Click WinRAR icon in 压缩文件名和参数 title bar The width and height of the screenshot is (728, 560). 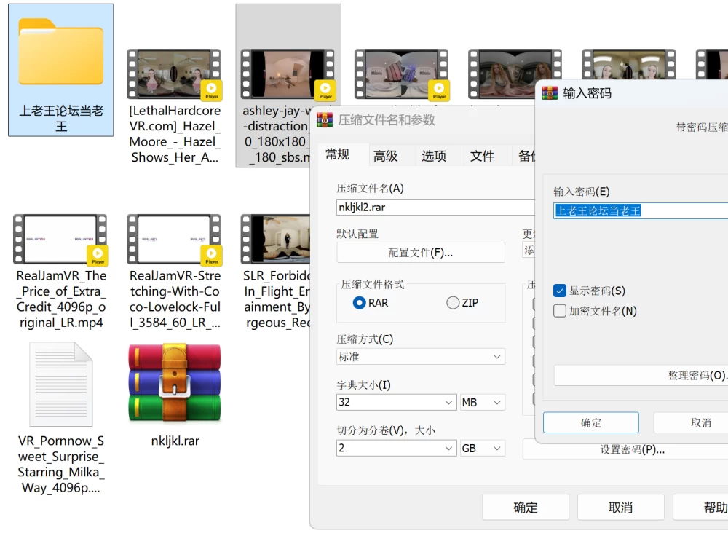325,120
